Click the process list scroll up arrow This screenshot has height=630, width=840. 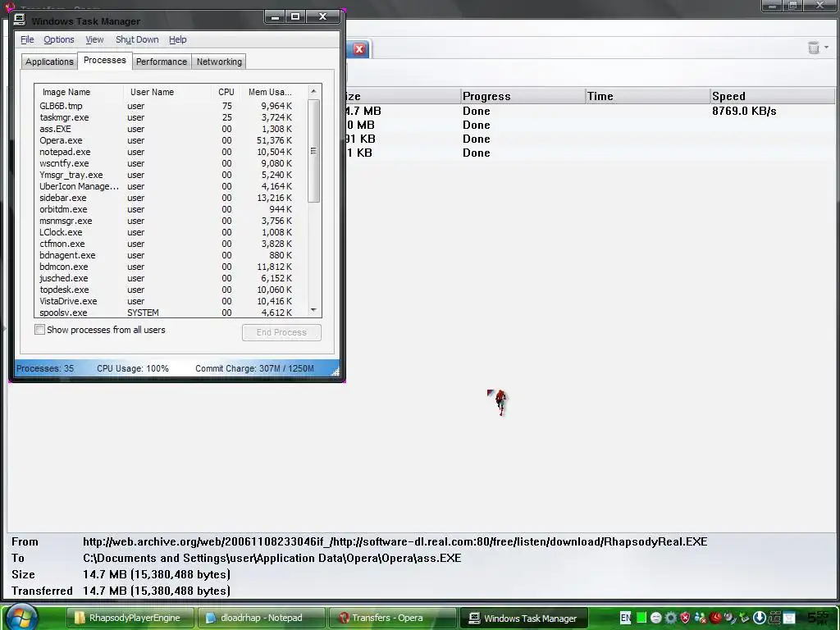314,92
